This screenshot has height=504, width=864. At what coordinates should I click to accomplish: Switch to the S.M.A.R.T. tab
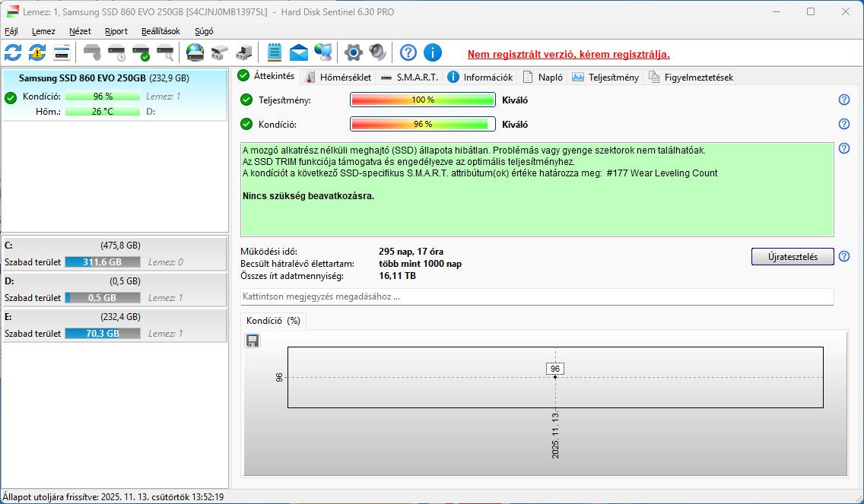pos(409,77)
